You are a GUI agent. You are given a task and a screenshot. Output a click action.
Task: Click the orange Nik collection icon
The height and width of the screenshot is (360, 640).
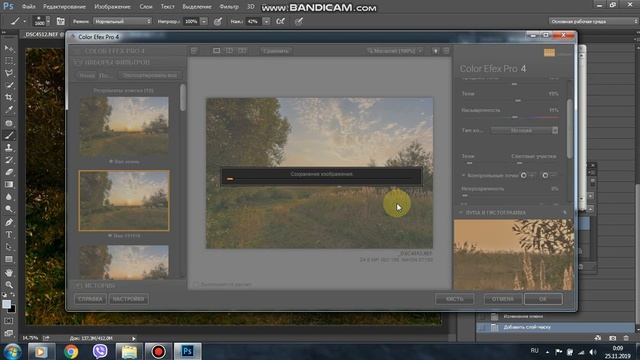(549, 53)
